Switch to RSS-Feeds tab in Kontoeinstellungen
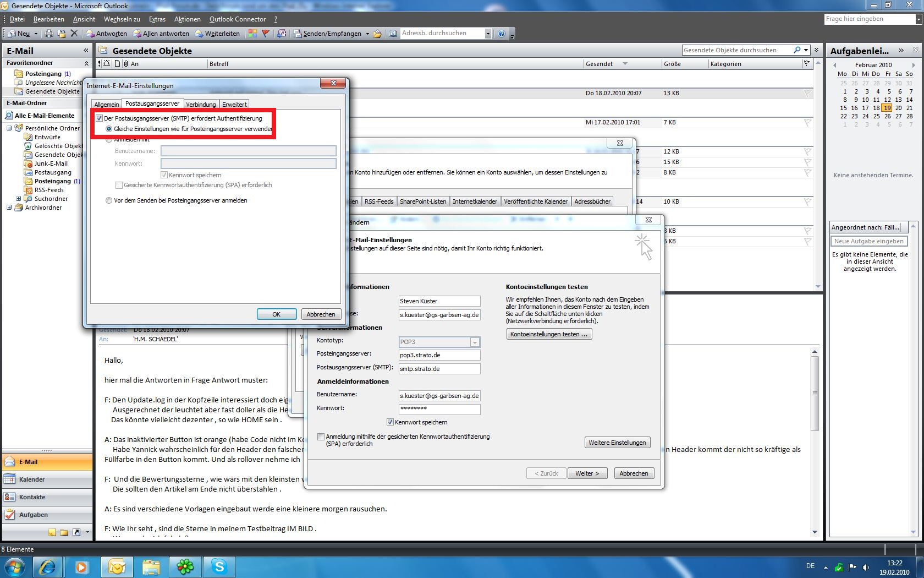This screenshot has width=924, height=578. click(379, 201)
